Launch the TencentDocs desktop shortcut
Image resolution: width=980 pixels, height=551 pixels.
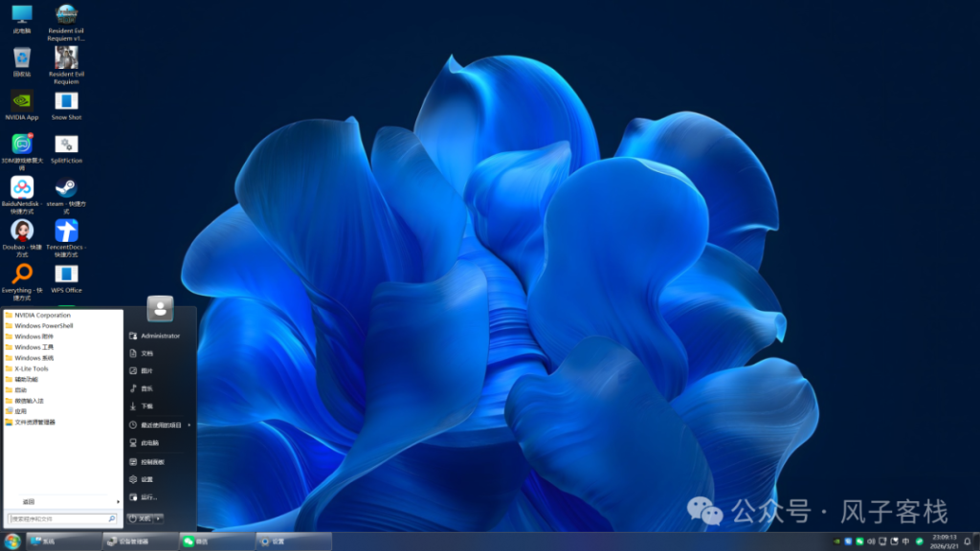[66, 231]
